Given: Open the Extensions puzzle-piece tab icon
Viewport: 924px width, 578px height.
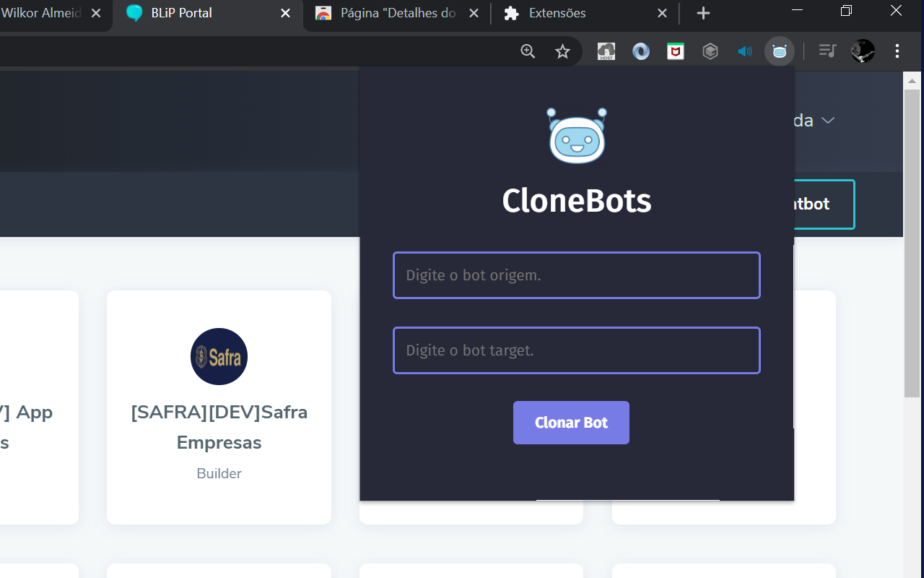Looking at the screenshot, I should pyautogui.click(x=512, y=13).
